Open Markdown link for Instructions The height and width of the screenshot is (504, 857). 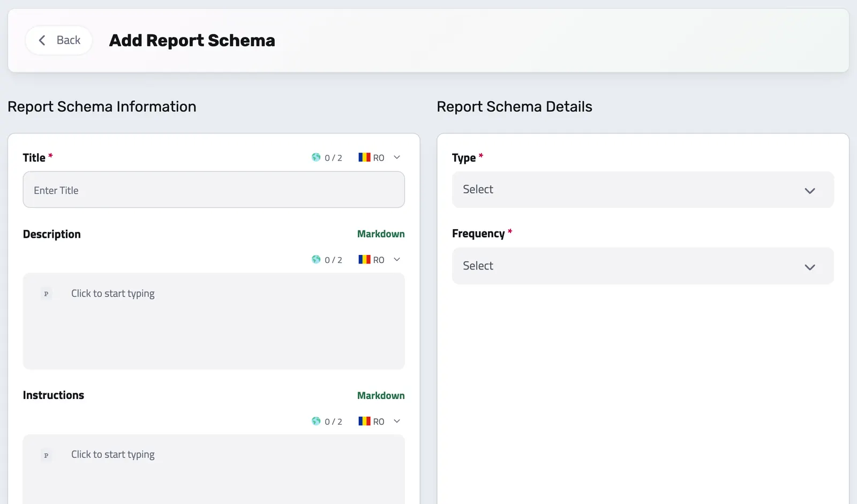point(381,396)
